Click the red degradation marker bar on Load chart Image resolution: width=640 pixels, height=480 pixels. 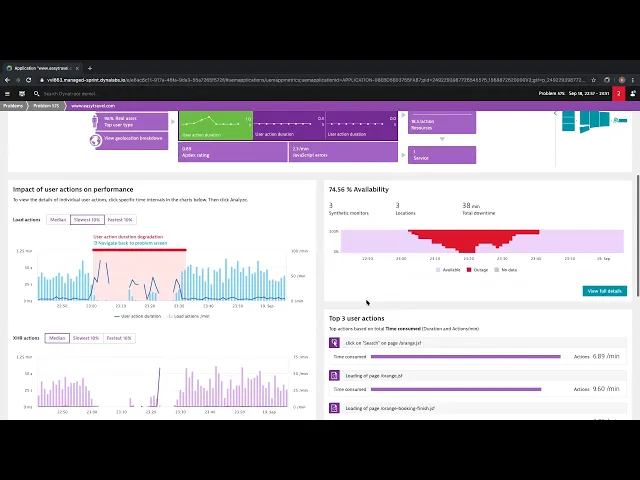pyautogui.click(x=139, y=250)
